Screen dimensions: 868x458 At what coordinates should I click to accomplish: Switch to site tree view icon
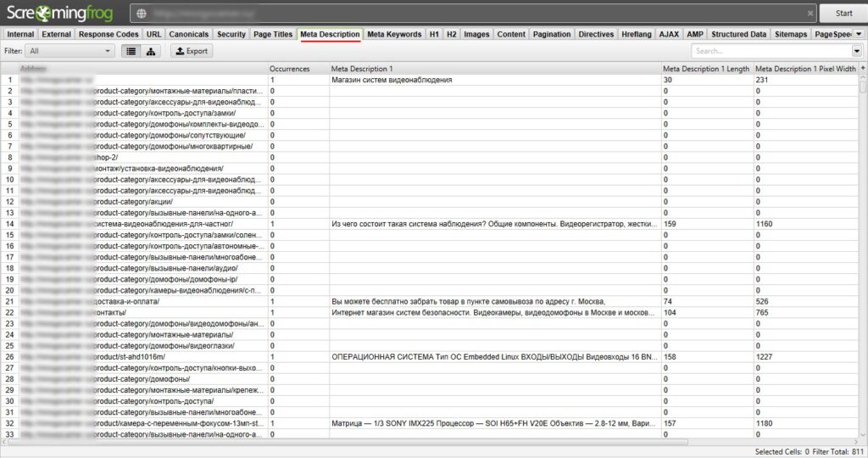click(x=151, y=51)
